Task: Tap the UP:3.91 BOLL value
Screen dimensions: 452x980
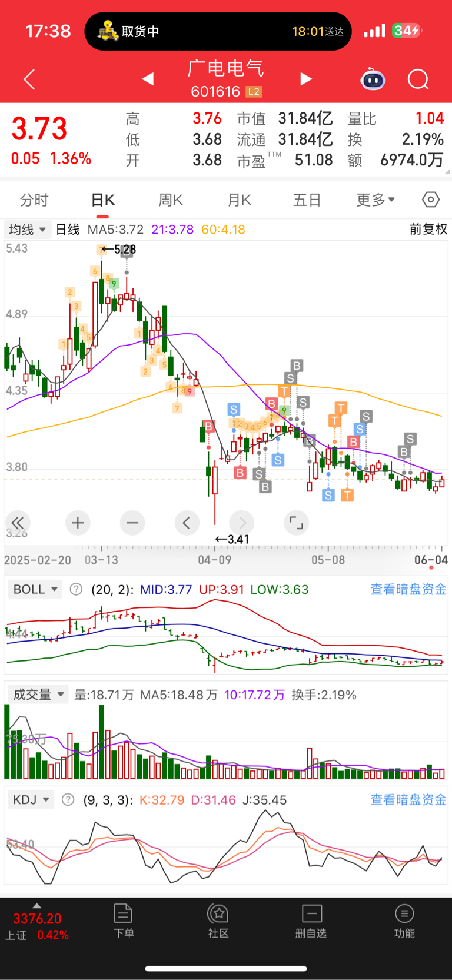Action: (x=221, y=589)
